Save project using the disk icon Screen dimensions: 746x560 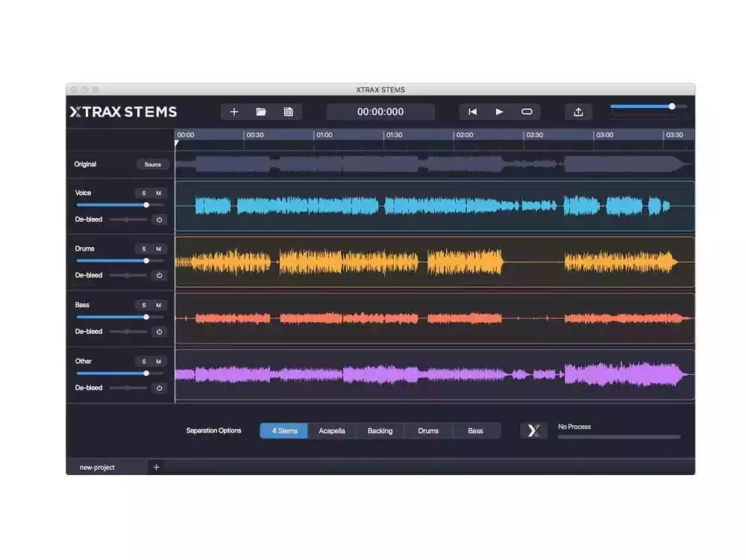coord(288,112)
